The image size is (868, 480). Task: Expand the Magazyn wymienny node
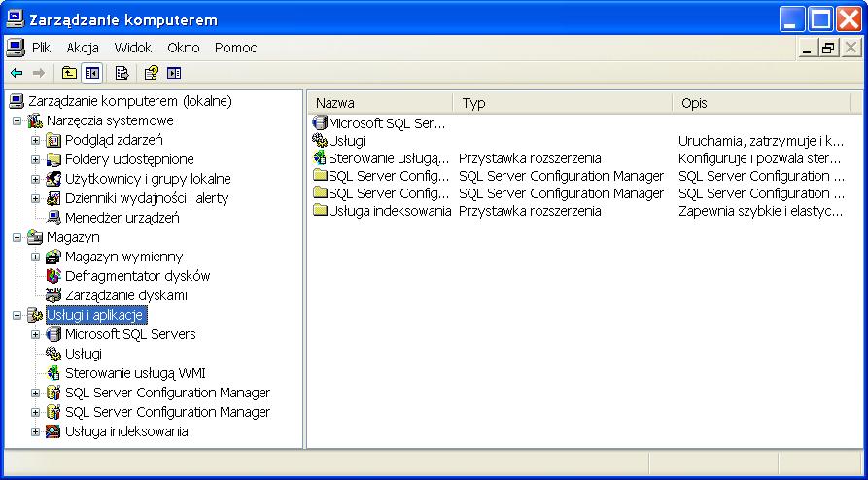click(x=35, y=257)
